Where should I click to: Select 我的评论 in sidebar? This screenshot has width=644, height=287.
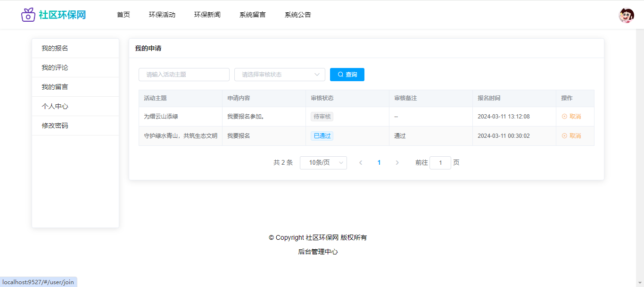(x=55, y=68)
